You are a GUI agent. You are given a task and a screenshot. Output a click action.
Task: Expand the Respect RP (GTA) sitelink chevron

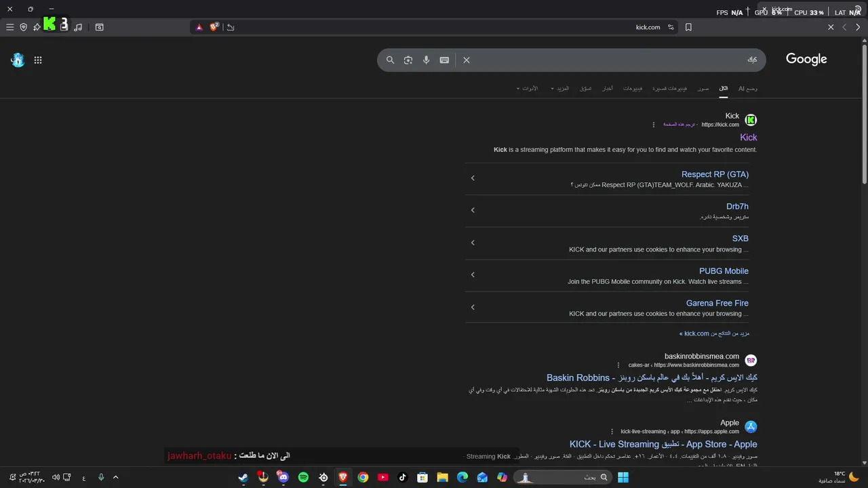click(473, 178)
